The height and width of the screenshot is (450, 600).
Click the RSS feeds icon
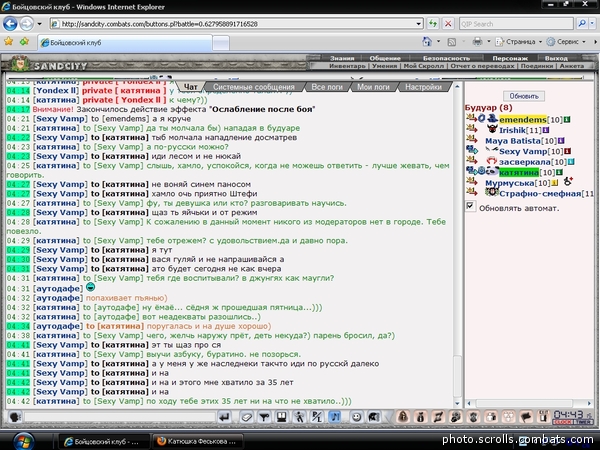pyautogui.click(x=452, y=42)
